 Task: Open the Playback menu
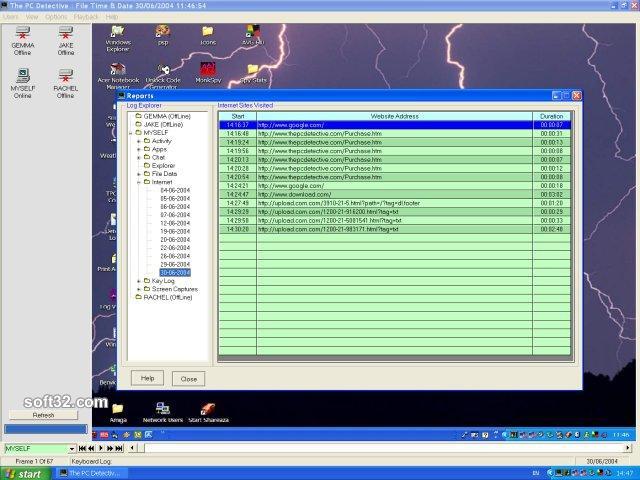tap(86, 17)
